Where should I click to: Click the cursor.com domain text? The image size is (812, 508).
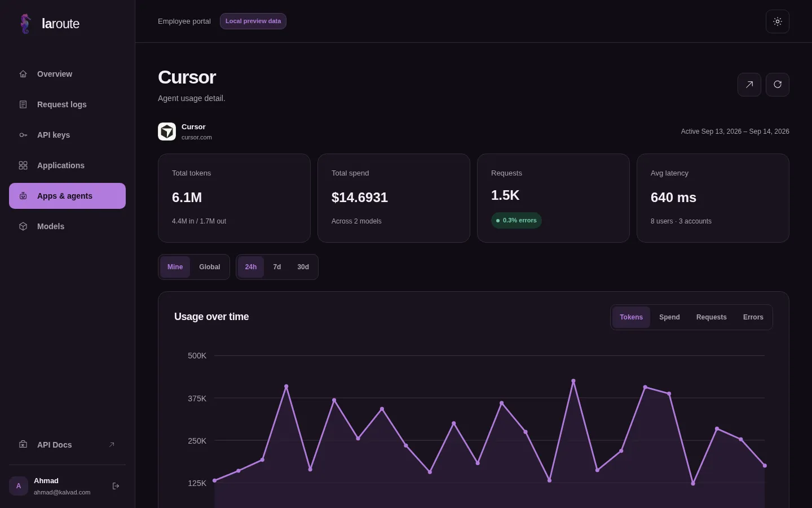pyautogui.click(x=197, y=137)
